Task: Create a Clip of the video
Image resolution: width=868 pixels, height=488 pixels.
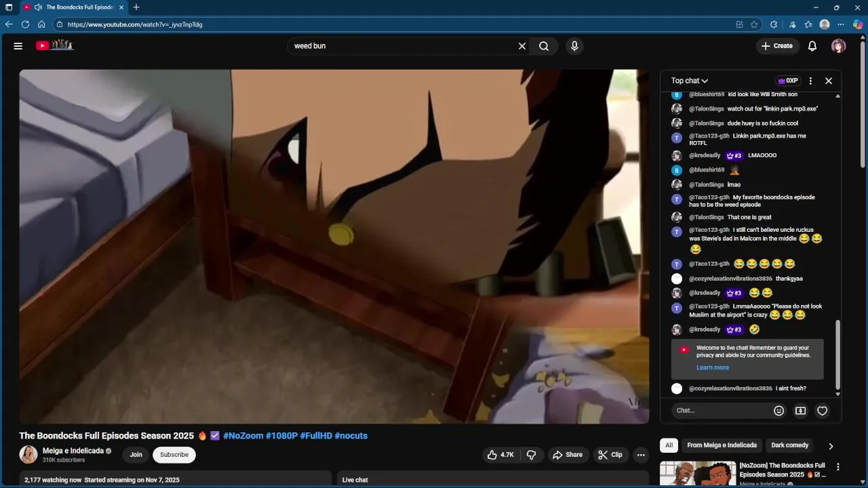Action: pyautogui.click(x=610, y=455)
